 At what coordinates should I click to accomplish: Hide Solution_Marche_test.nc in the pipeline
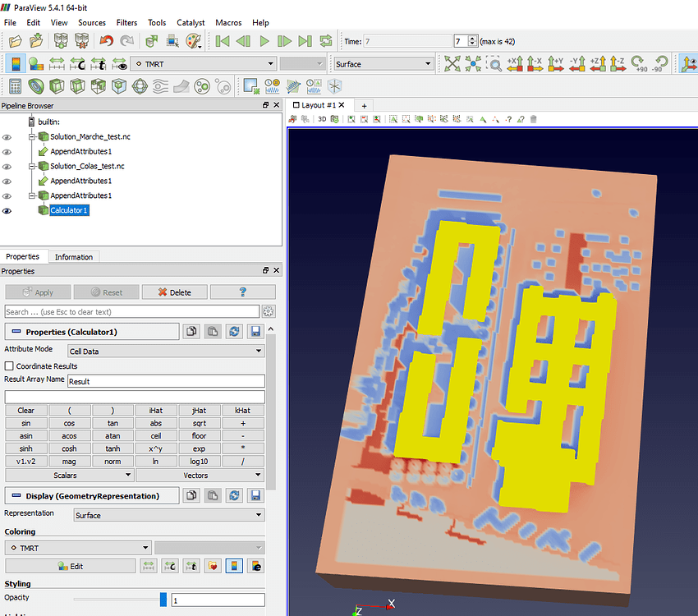7,136
